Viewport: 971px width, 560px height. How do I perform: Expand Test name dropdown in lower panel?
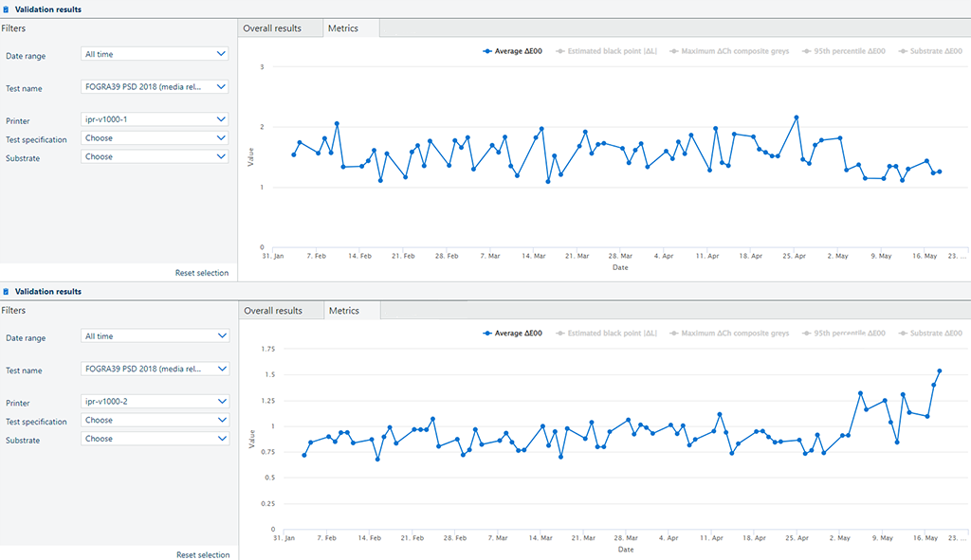(155, 369)
